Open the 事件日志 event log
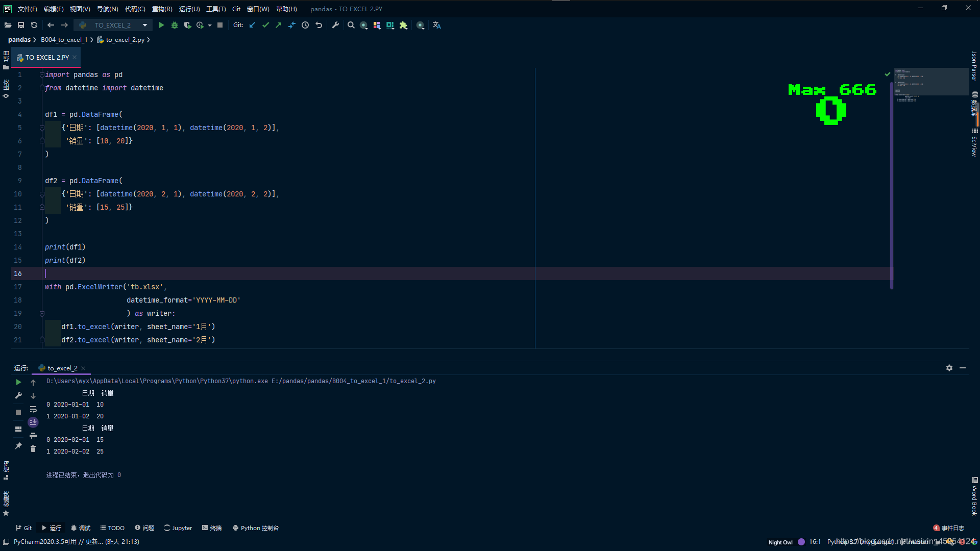 click(949, 528)
